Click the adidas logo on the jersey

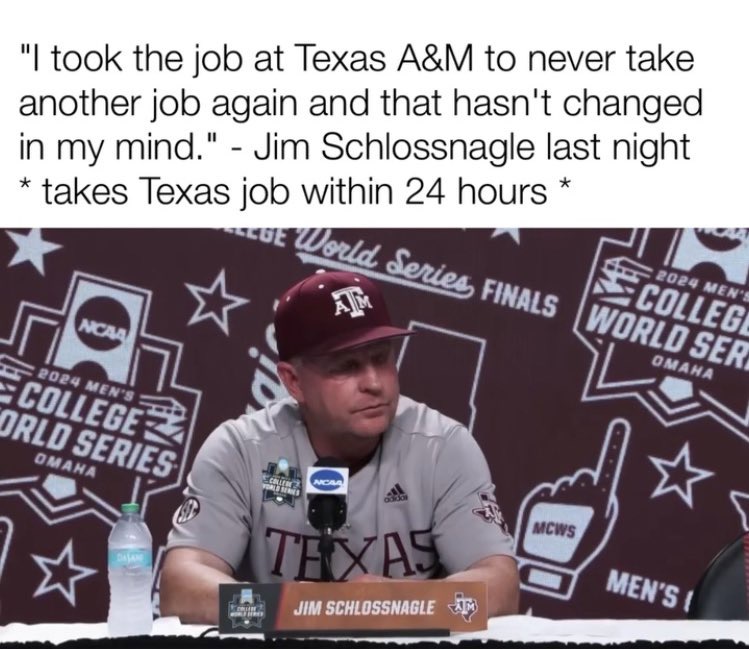click(396, 493)
